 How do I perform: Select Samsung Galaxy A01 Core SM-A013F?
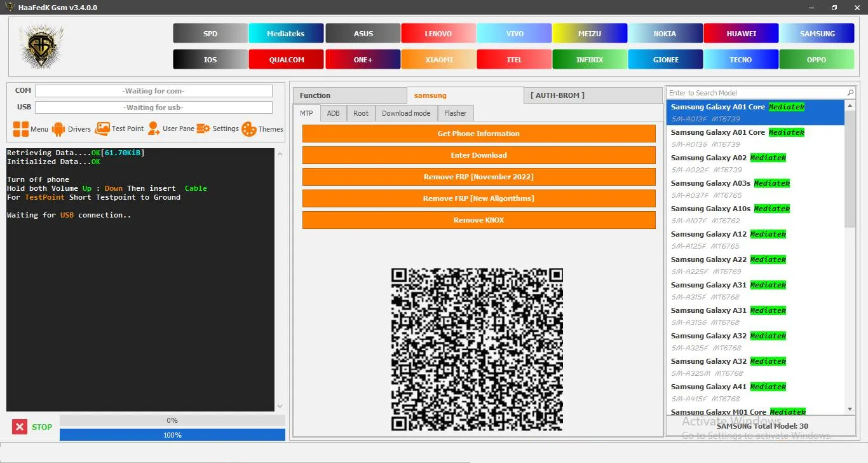click(756, 113)
